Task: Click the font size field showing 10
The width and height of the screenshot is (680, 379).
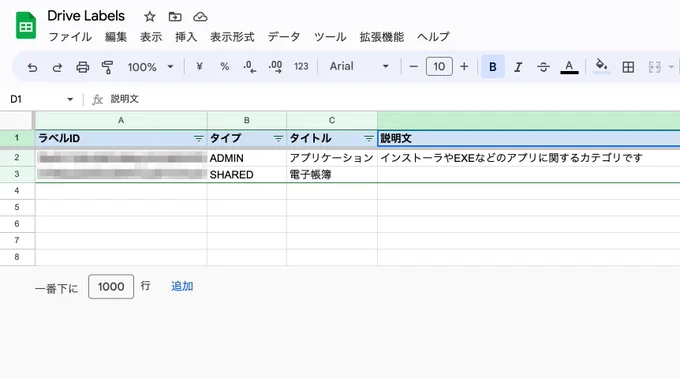Action: pyautogui.click(x=439, y=66)
